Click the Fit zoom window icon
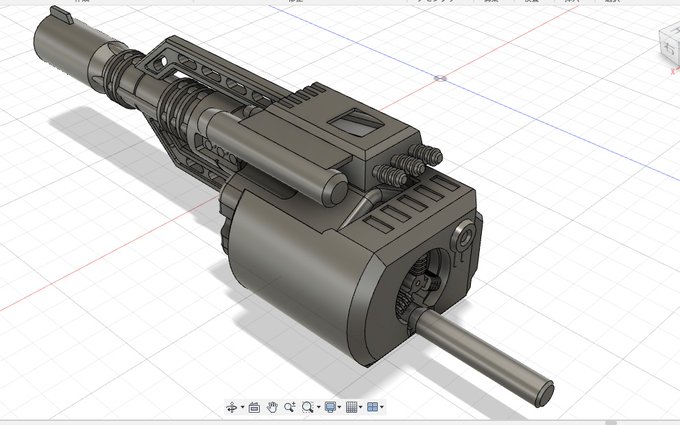The image size is (680, 425). coord(307,407)
